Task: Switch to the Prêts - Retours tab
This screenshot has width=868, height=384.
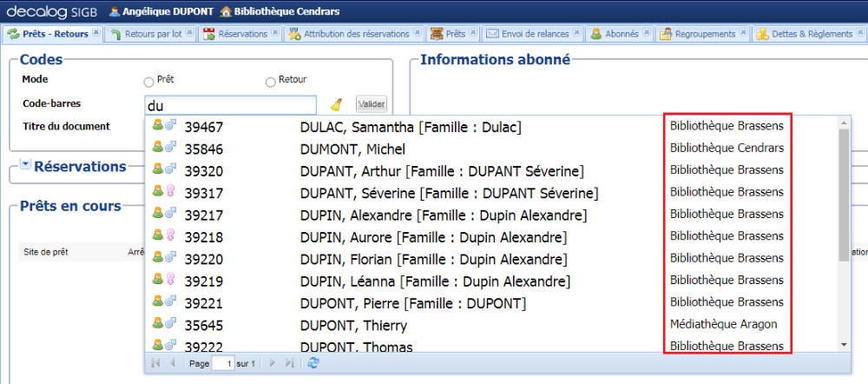Action: (x=56, y=34)
